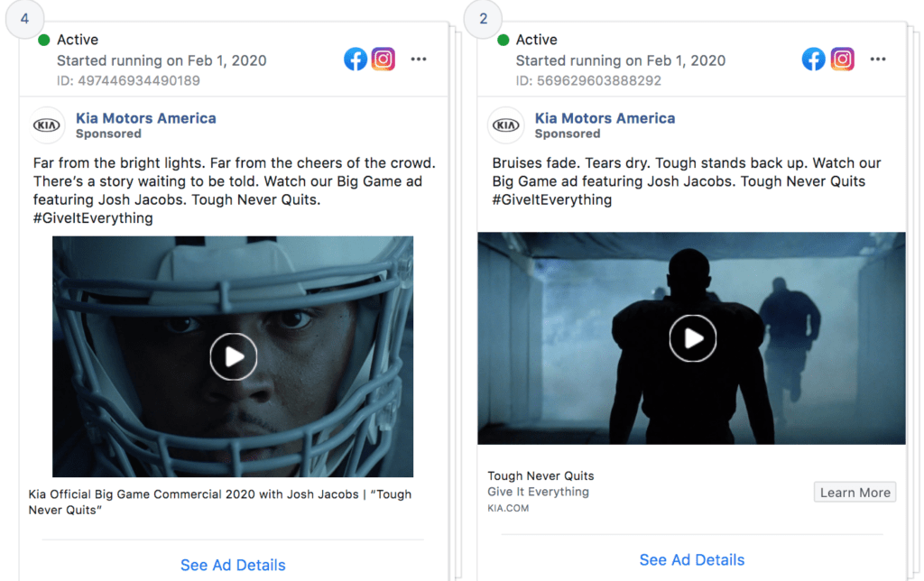The height and width of the screenshot is (581, 924).
Task: Select the ad ID text 569629603888292
Action: [x=599, y=80]
